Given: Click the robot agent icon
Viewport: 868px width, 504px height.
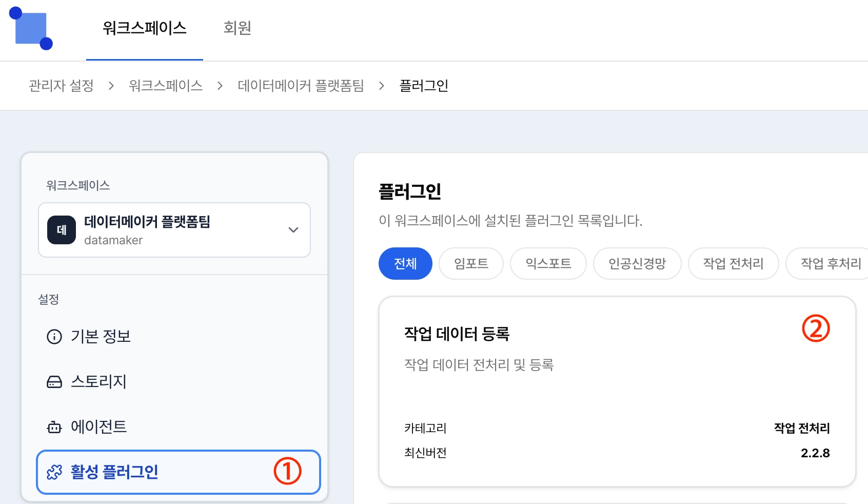Looking at the screenshot, I should click(x=54, y=427).
